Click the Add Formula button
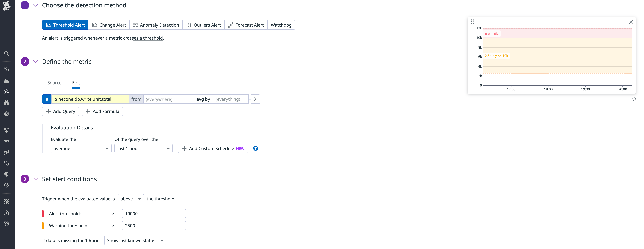The width and height of the screenshot is (644, 249). click(102, 111)
